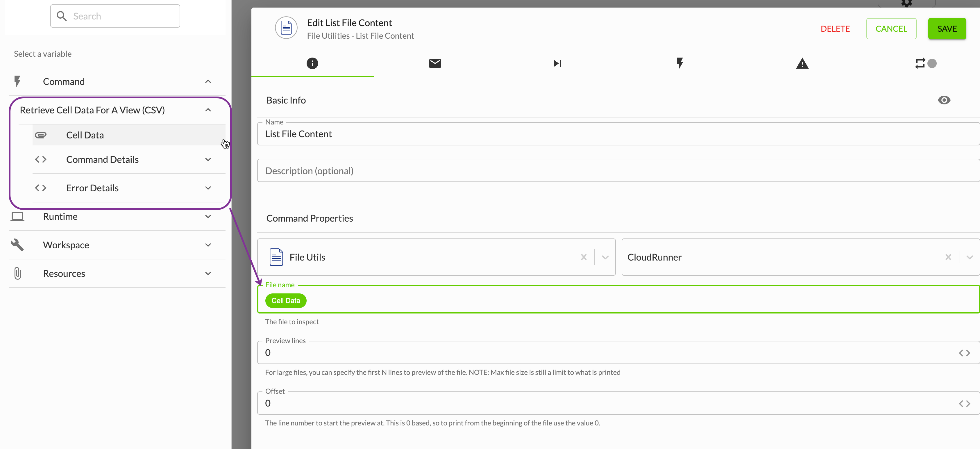
Task: Expand the Error Details section
Action: [x=208, y=188]
